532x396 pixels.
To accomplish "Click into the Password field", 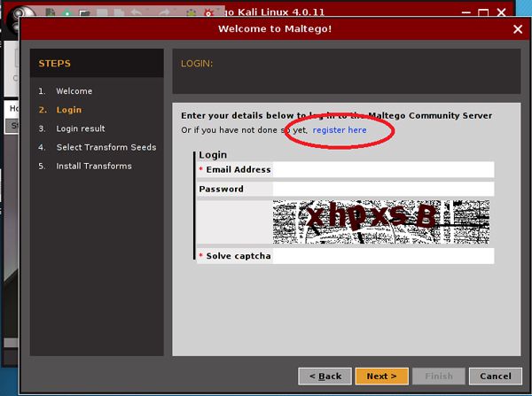I will click(x=383, y=189).
